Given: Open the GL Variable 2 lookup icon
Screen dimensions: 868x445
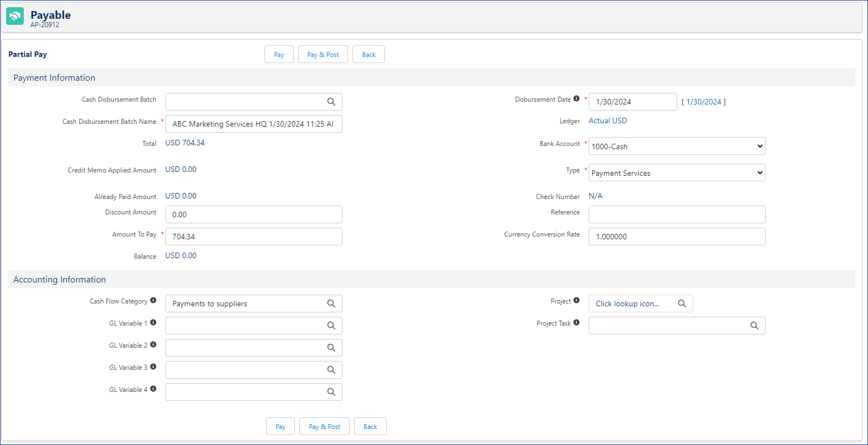Looking at the screenshot, I should 331,348.
